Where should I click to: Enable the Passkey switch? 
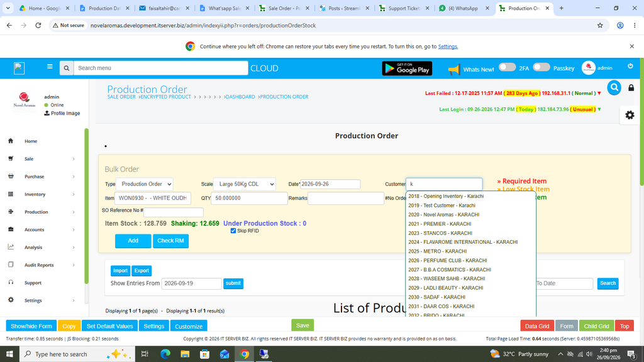[541, 67]
